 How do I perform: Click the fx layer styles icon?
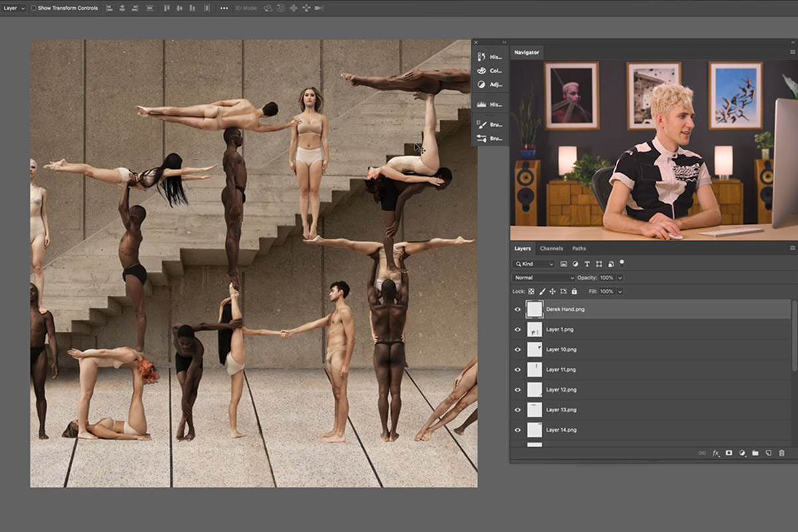715,453
